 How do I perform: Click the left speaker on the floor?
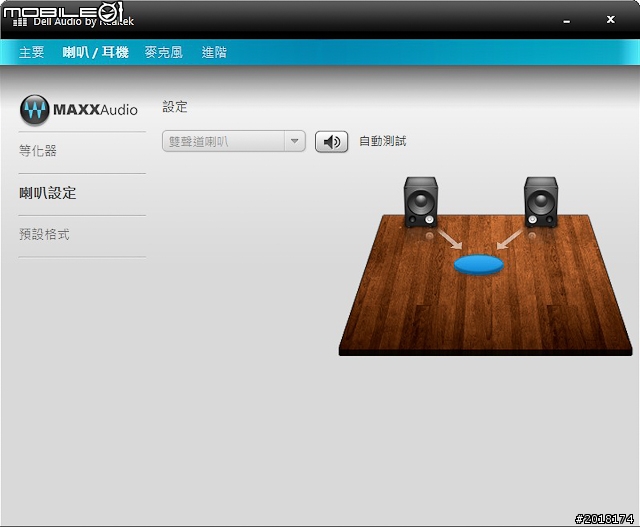pos(421,202)
